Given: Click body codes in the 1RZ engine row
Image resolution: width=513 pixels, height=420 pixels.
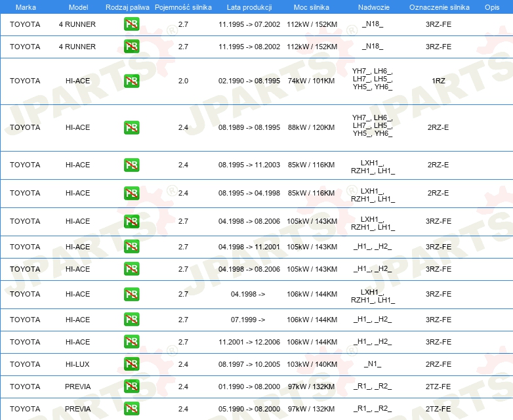Looking at the screenshot, I should click(373, 79).
